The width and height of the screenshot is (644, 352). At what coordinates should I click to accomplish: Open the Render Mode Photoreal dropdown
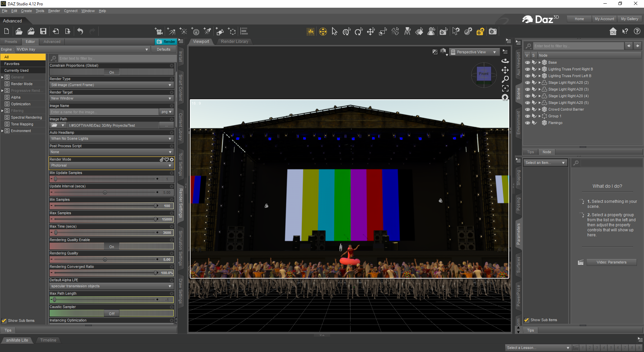[x=111, y=166]
